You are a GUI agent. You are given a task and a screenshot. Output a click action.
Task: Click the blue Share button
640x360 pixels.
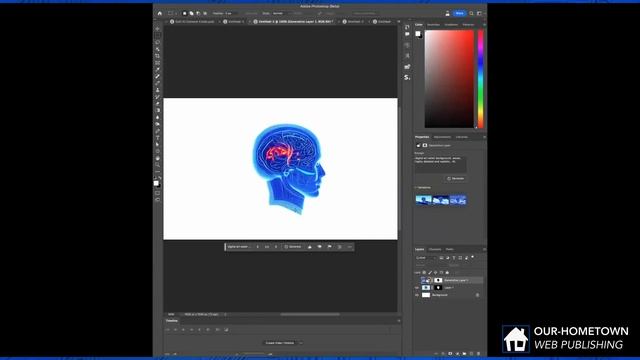(460, 13)
